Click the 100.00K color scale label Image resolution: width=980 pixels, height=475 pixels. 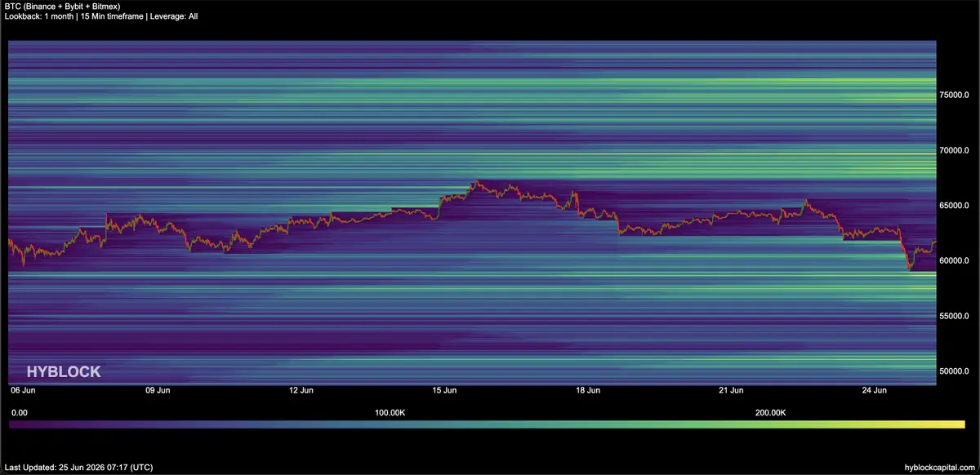click(390, 413)
